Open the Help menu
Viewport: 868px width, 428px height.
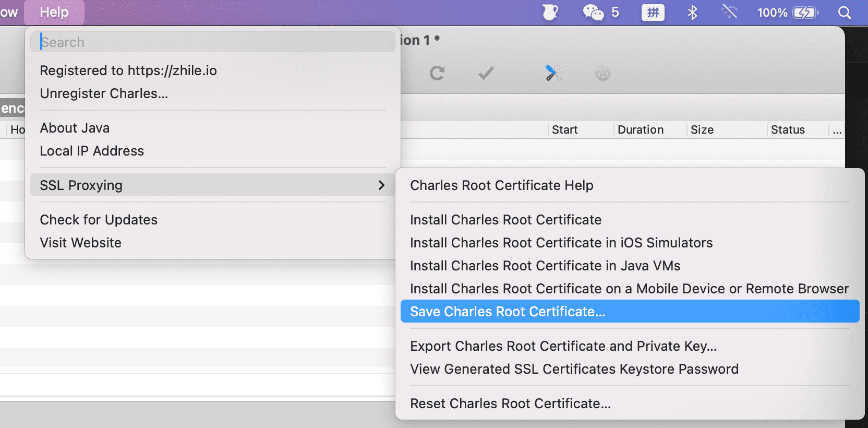click(x=54, y=13)
